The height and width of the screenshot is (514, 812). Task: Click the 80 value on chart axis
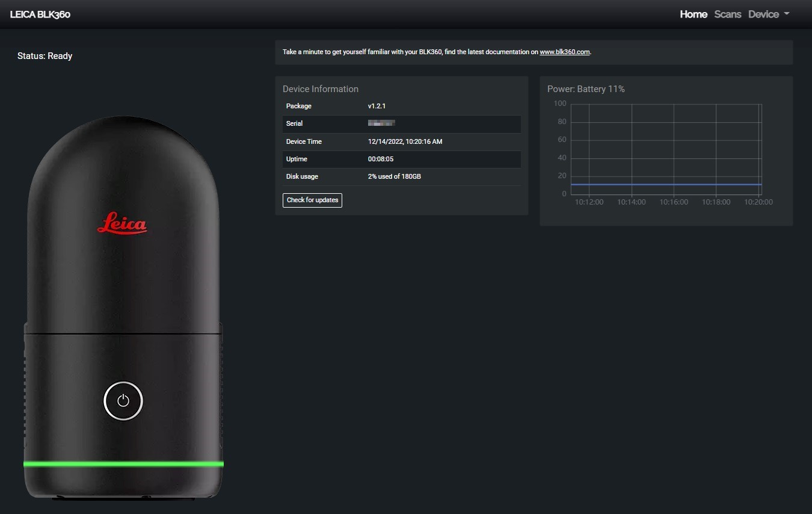[x=562, y=122]
